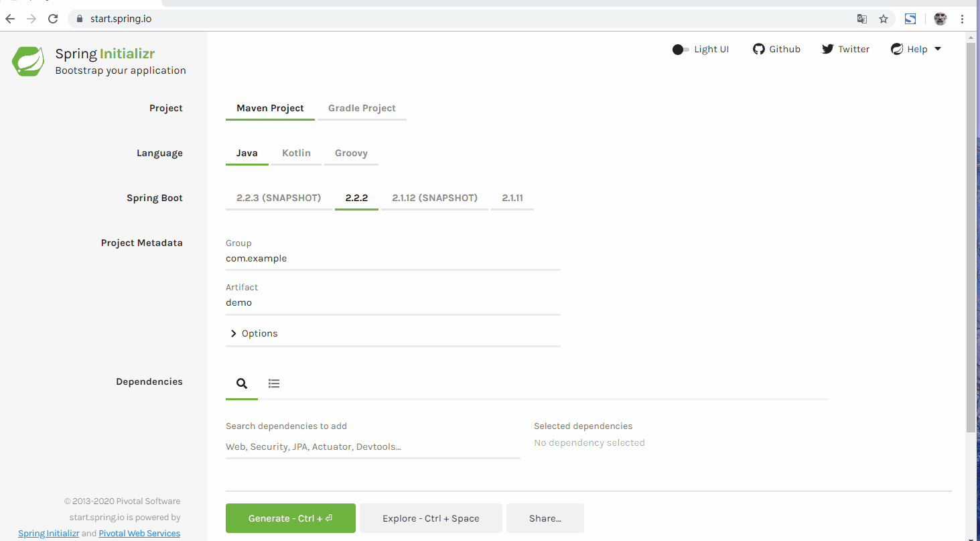Open the Pivotal Web Services link
This screenshot has width=980, height=541.
point(139,534)
